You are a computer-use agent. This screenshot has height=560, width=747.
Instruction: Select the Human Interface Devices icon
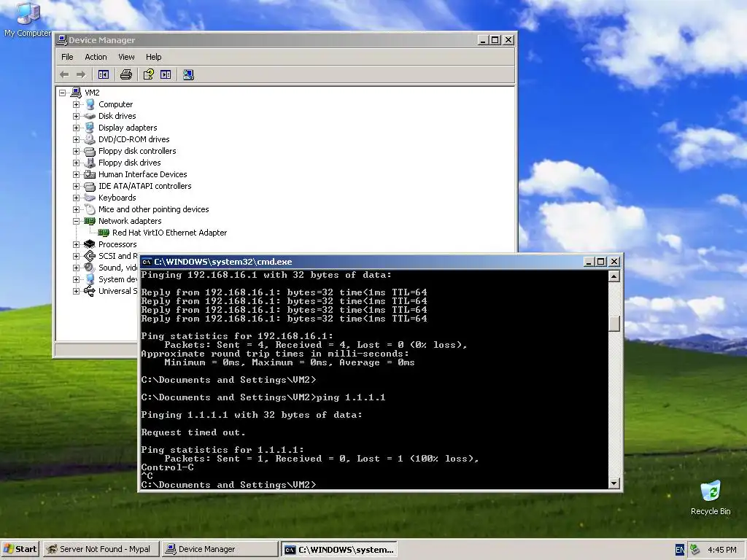click(90, 174)
